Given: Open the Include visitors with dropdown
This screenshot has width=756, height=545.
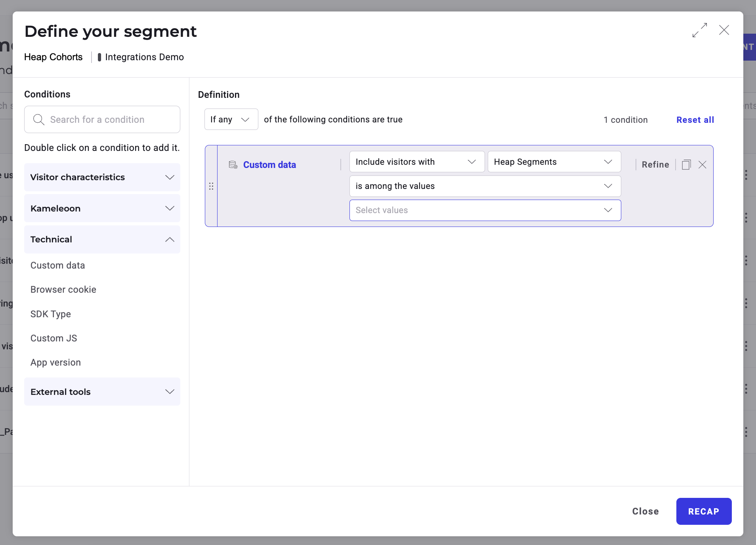Looking at the screenshot, I should click(x=416, y=162).
